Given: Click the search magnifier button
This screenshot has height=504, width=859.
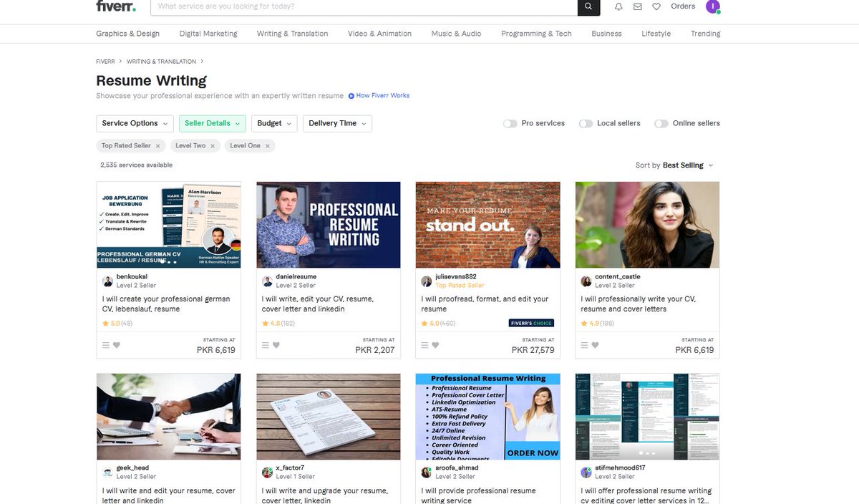Looking at the screenshot, I should coord(588,6).
